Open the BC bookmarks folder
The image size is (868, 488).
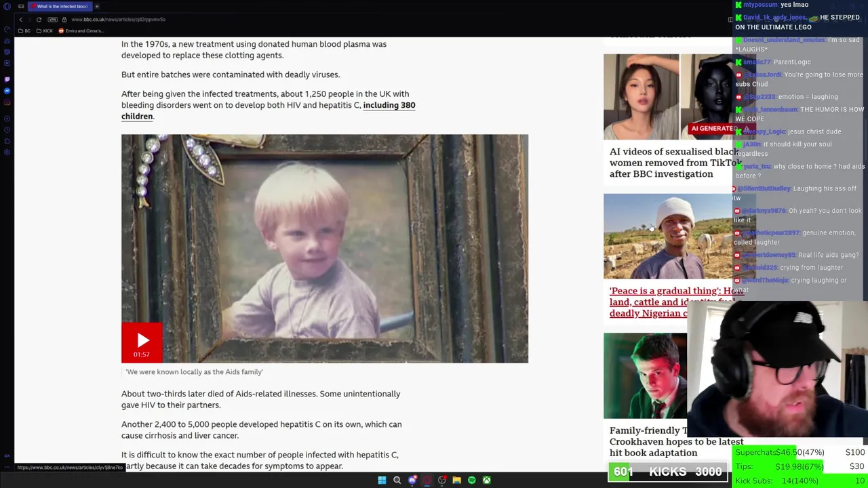(24, 30)
